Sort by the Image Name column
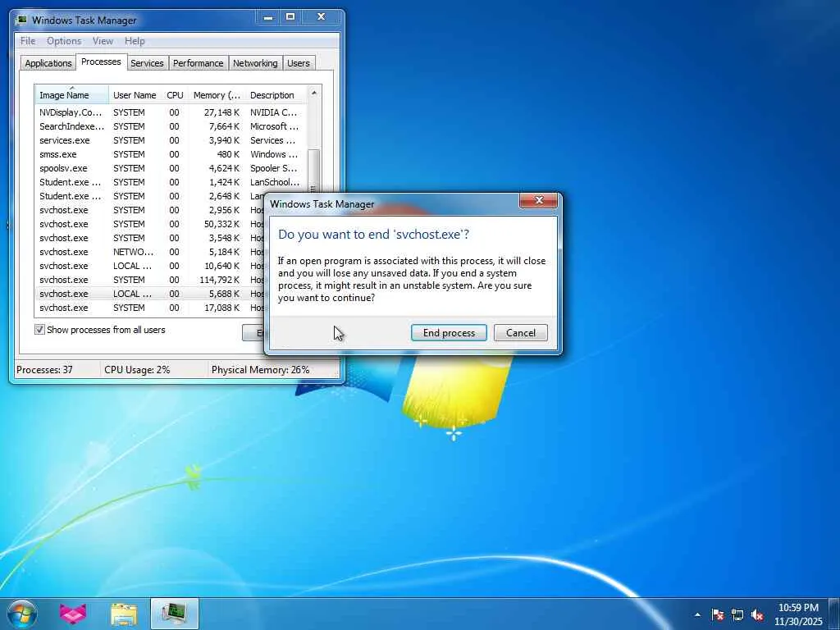This screenshot has height=630, width=840. 72,94
